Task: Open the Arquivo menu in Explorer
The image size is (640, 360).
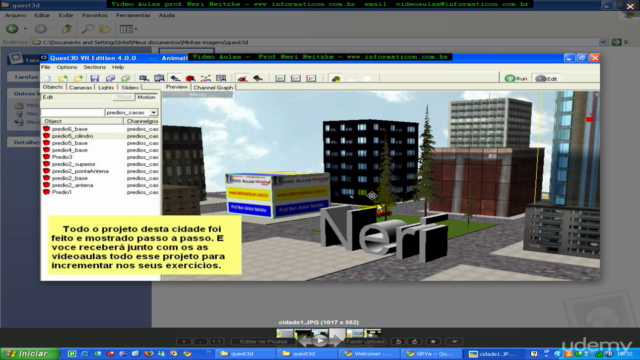Action: (15, 15)
